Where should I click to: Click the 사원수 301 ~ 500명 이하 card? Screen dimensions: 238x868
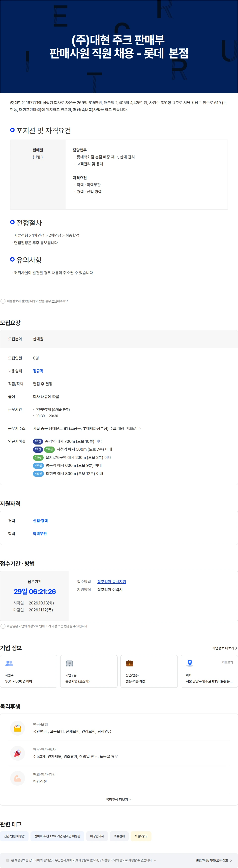pos(29,671)
